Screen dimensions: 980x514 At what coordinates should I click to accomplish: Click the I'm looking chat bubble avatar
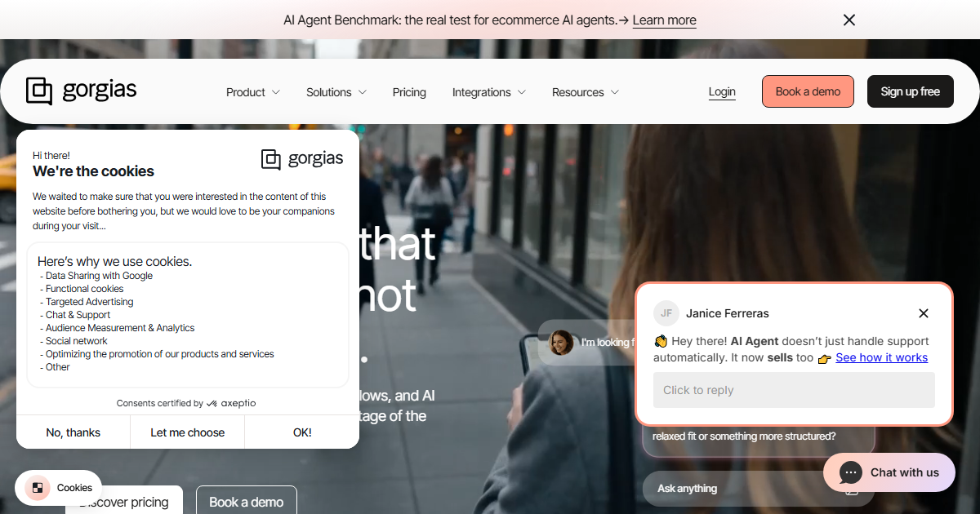tap(561, 343)
